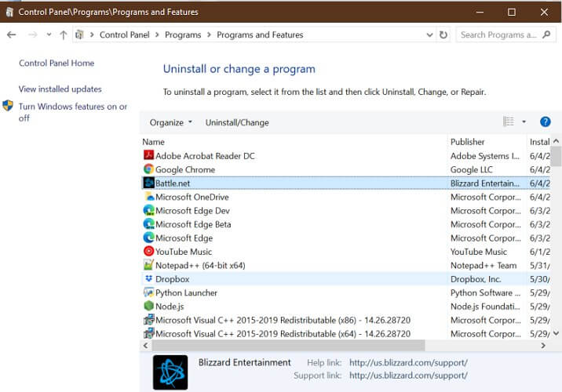The width and height of the screenshot is (562, 392).
Task: Click the Microsoft Edge Dev icon
Action: pos(148,210)
